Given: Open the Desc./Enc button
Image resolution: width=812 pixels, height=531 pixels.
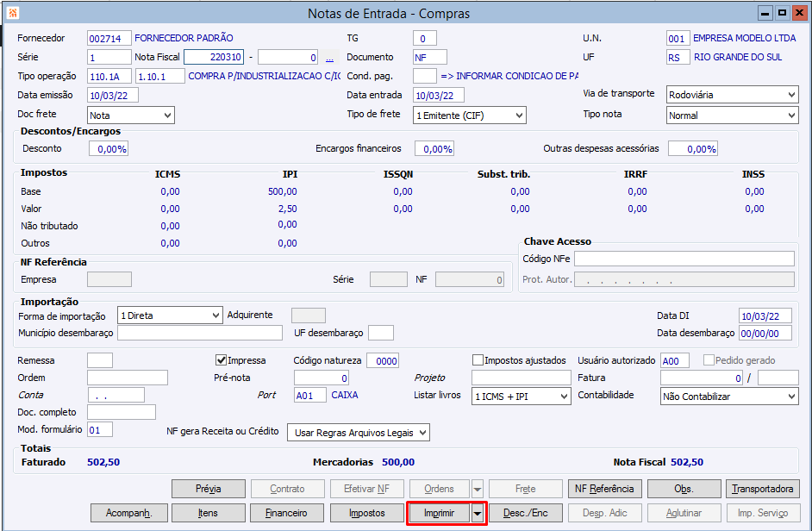Looking at the screenshot, I should tap(526, 513).
